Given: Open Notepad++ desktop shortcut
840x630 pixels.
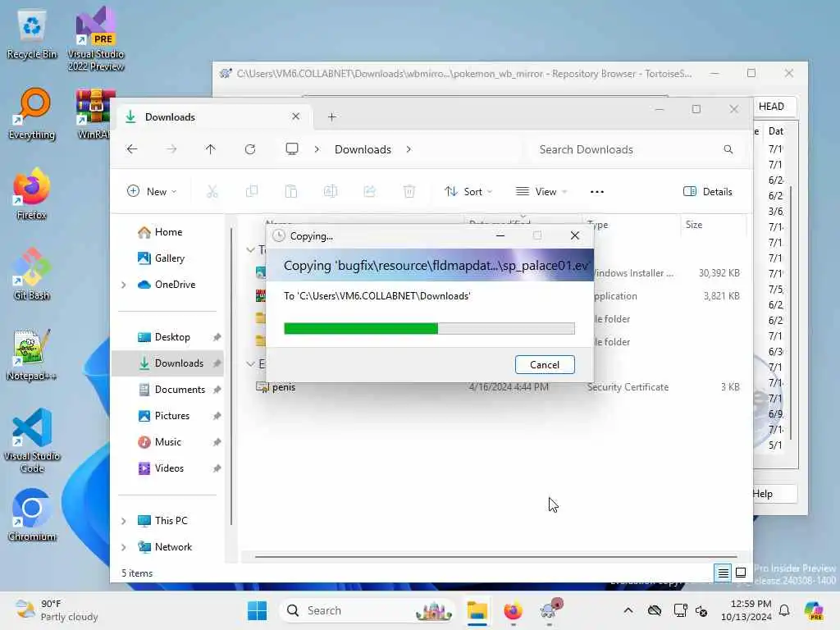Looking at the screenshot, I should click(x=32, y=354).
